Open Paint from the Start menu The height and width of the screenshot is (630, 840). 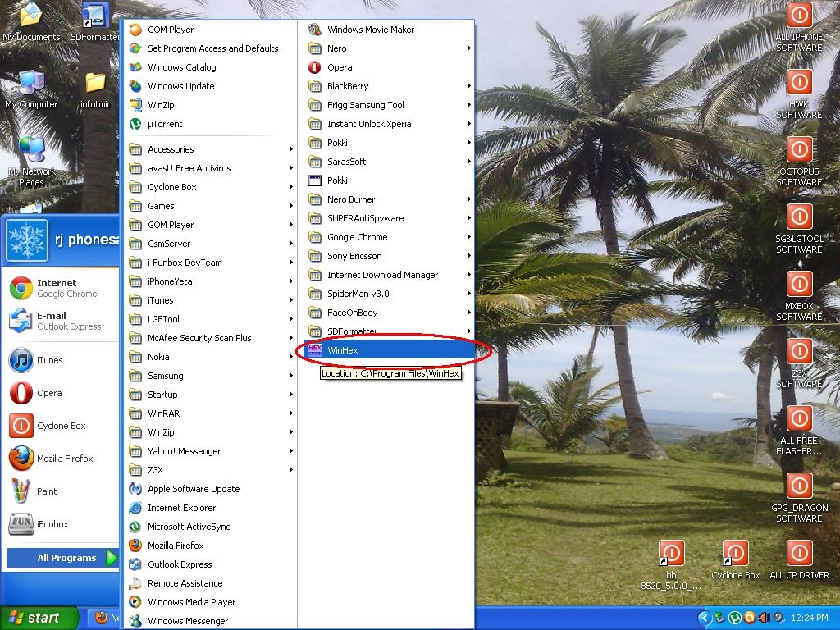tap(61, 491)
